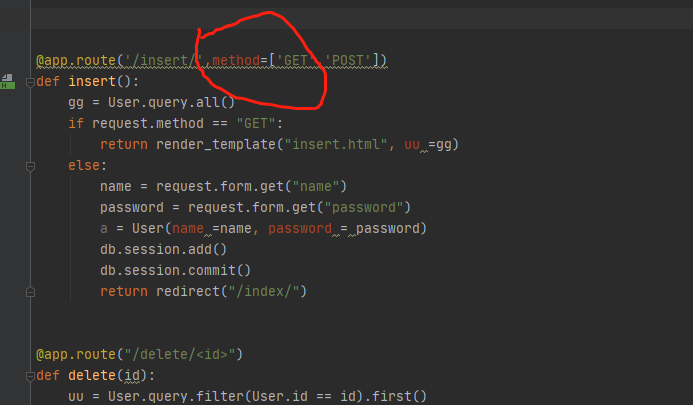This screenshot has height=405, width=693.
Task: Click the fold end marker beside return redirect
Action: [30, 292]
